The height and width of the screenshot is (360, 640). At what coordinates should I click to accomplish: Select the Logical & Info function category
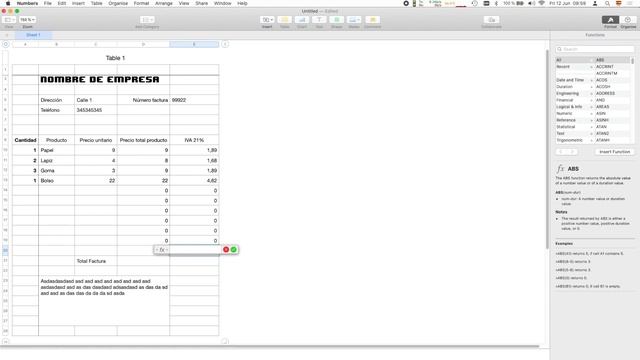[574, 107]
